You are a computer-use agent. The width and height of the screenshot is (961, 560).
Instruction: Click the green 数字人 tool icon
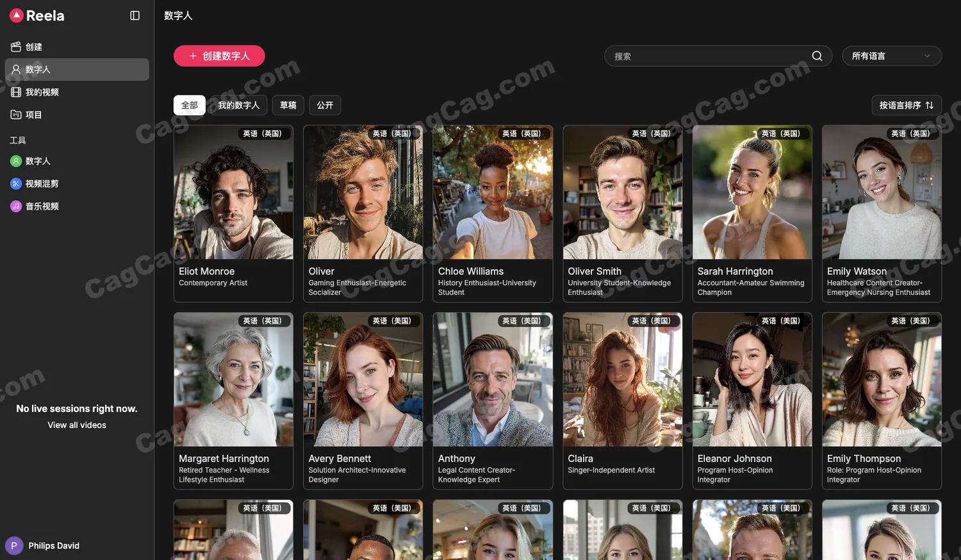coord(16,161)
